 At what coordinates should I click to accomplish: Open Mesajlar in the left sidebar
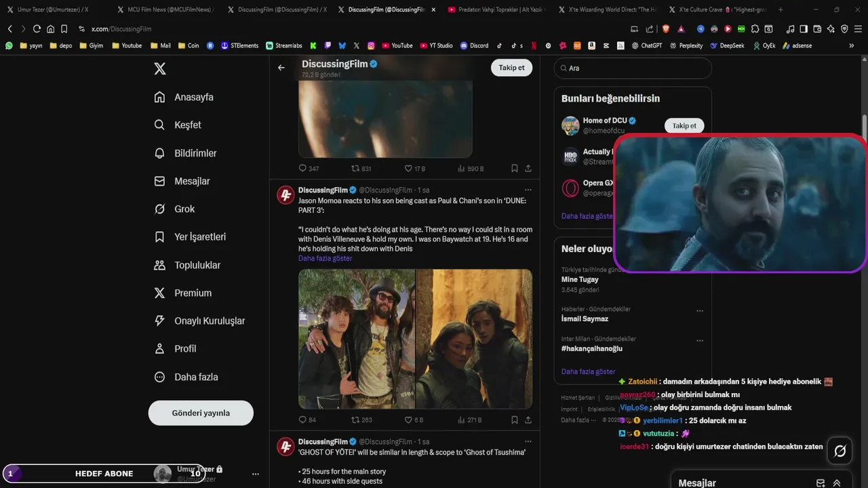tap(182, 181)
